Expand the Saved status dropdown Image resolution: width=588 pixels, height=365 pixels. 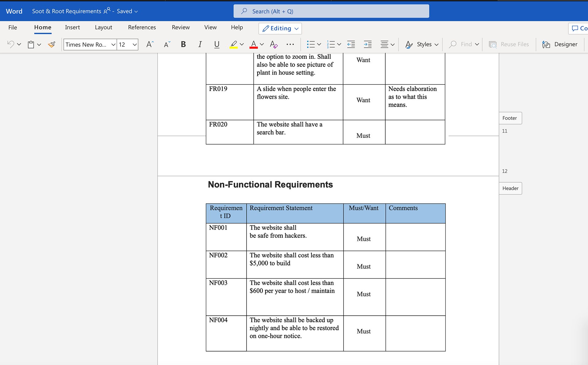point(136,11)
